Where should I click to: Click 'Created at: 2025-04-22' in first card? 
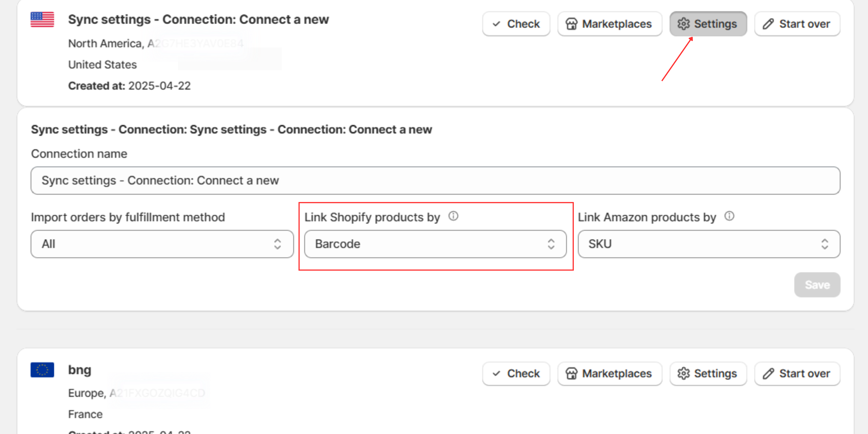coord(129,86)
